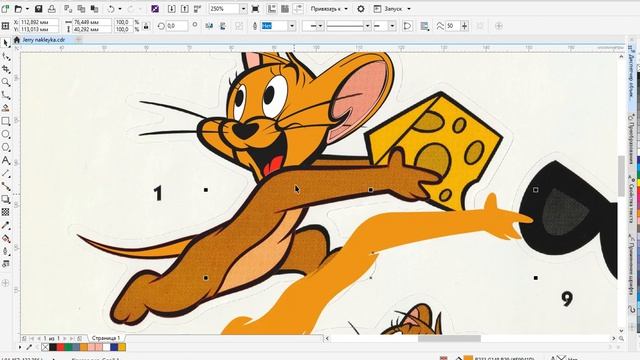This screenshot has width=640, height=360.
Task: Expand the Open recent dropdown arrow
Action: click(27, 9)
